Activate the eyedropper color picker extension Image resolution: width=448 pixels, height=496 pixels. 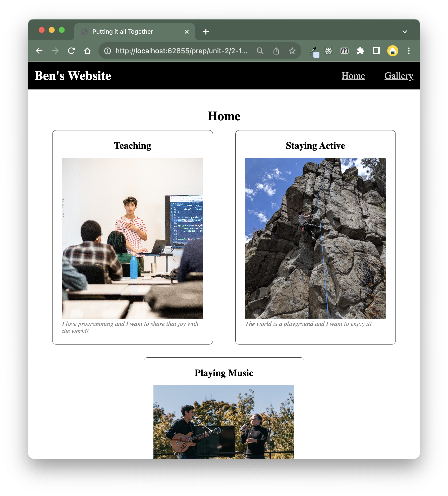(x=314, y=52)
